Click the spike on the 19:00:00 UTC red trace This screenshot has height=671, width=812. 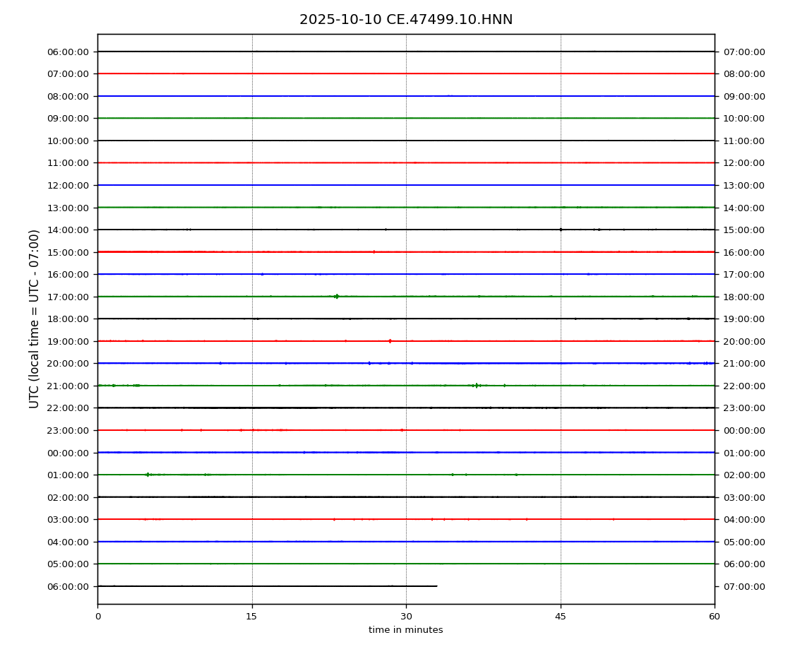point(390,341)
